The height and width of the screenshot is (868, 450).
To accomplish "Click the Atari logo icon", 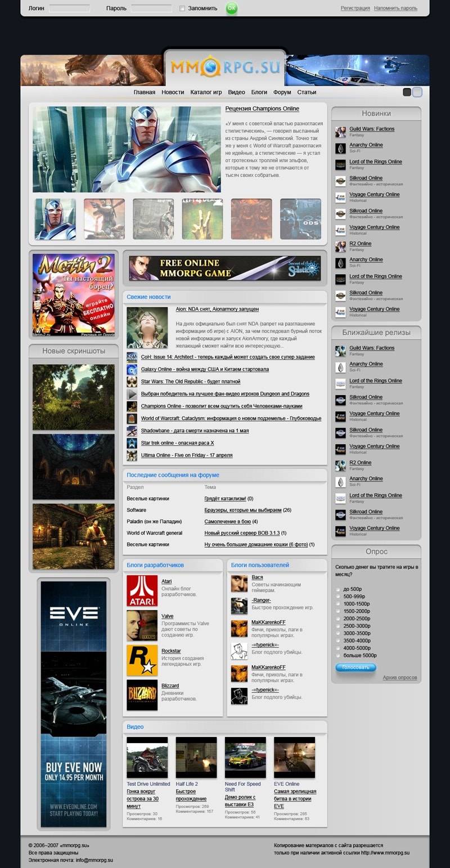I will pos(142,590).
